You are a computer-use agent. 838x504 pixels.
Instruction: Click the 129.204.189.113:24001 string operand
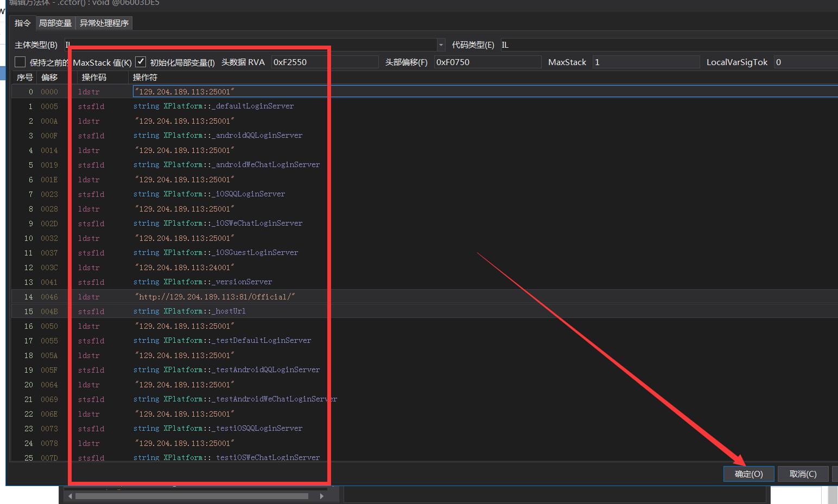[x=184, y=267]
